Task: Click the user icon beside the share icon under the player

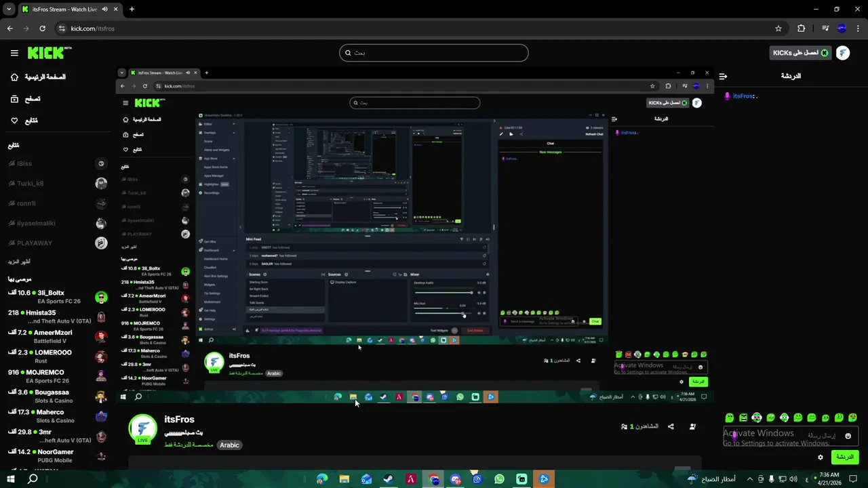Action: tap(692, 426)
